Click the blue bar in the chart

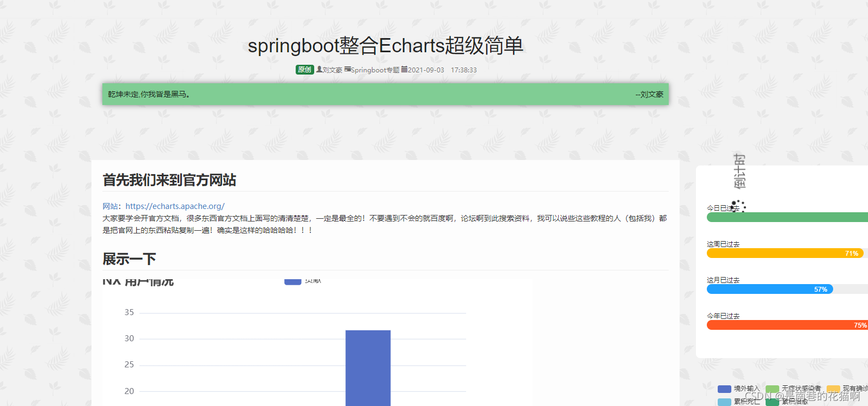[368, 368]
